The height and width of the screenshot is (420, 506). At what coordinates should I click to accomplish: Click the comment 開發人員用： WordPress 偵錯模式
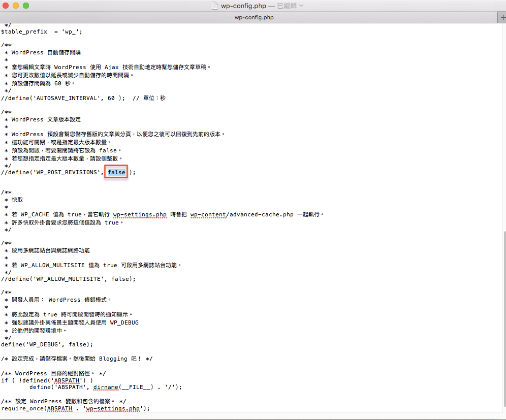click(x=61, y=300)
